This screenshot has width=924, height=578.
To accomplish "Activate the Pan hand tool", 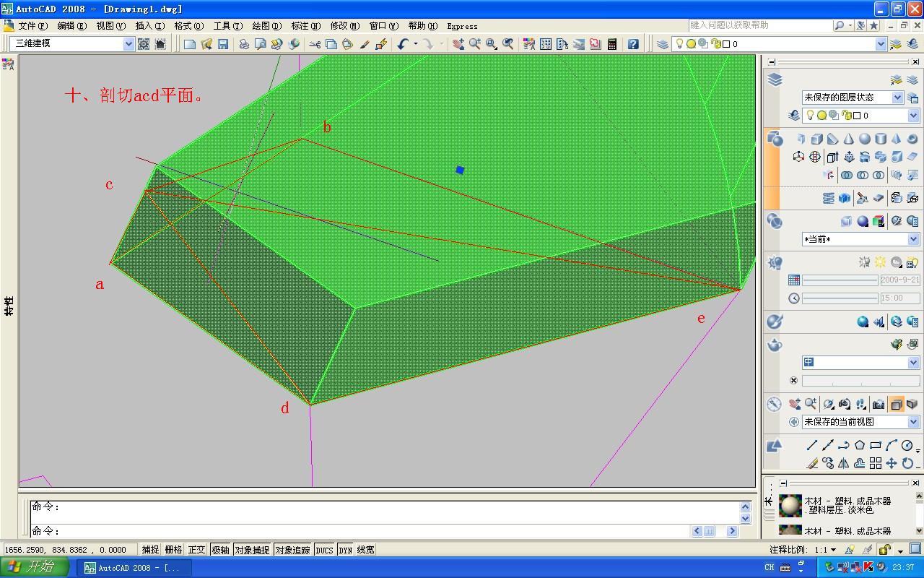I will (x=458, y=44).
